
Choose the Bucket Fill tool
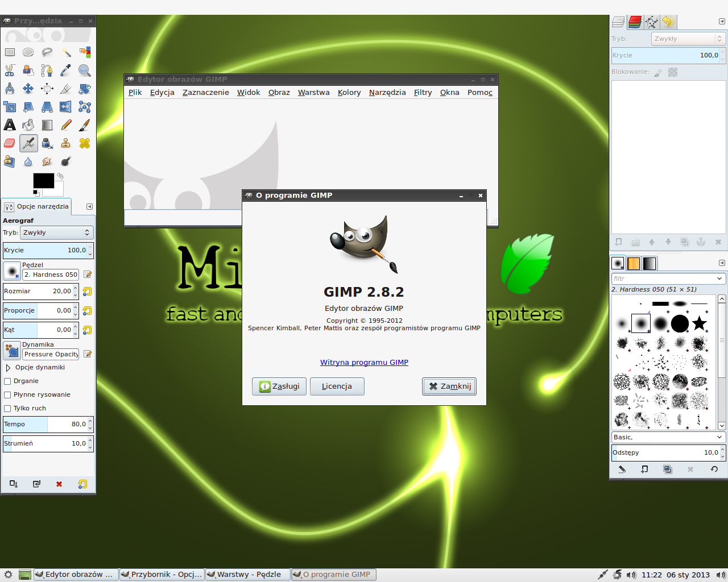pos(28,125)
